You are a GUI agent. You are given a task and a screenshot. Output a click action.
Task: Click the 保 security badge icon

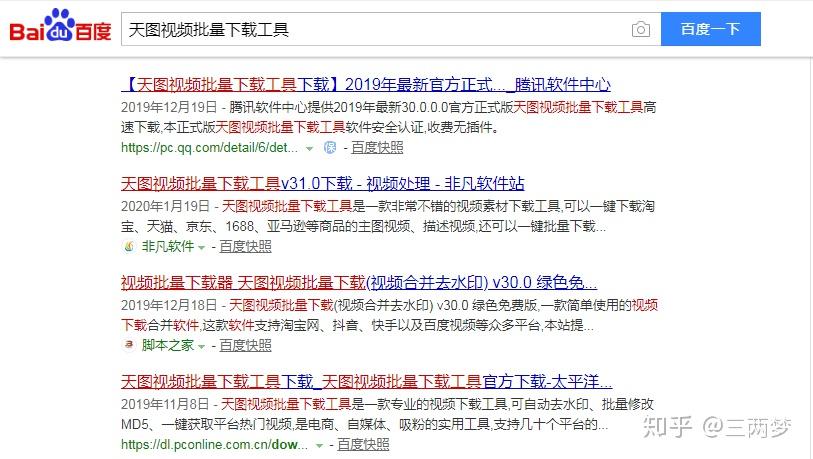click(330, 148)
